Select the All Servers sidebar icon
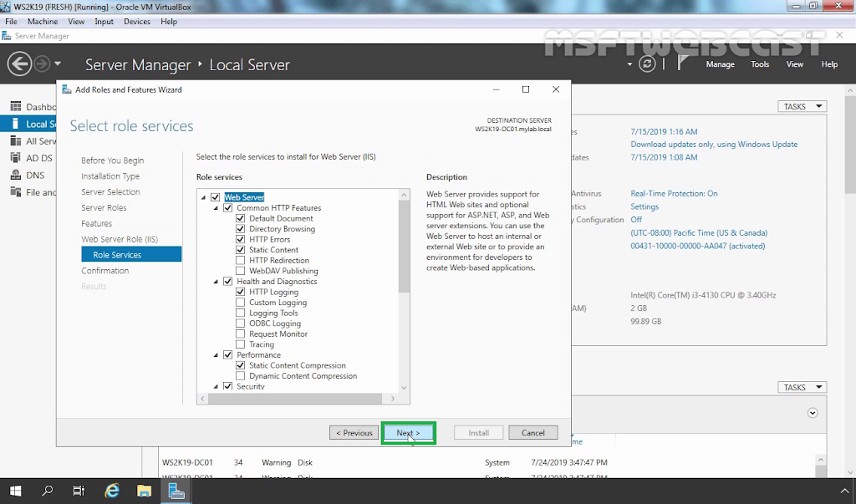Viewport: 856px width, 504px height. [x=16, y=141]
